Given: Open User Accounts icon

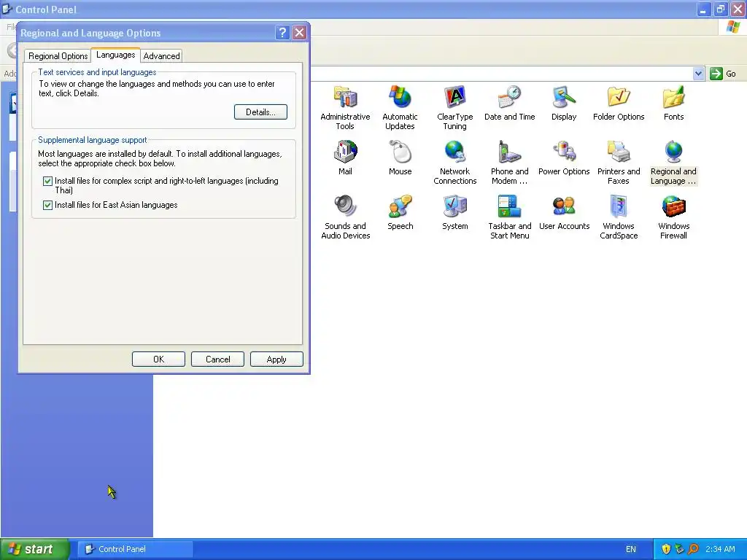Looking at the screenshot, I should (564, 212).
